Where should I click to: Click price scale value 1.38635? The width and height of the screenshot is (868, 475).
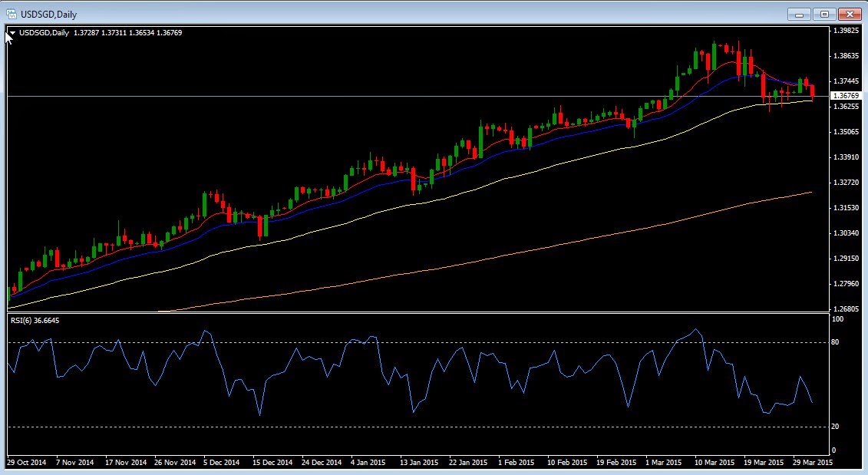pyautogui.click(x=846, y=56)
